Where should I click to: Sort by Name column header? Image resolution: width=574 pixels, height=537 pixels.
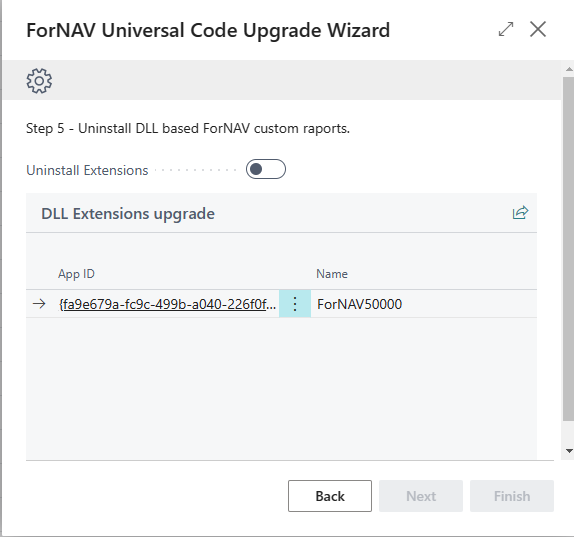[332, 274]
